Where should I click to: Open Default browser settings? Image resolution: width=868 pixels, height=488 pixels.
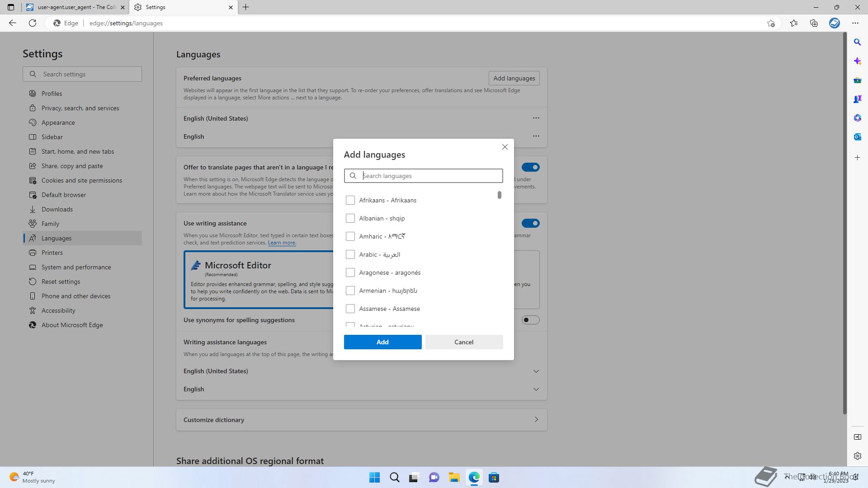coord(82,195)
